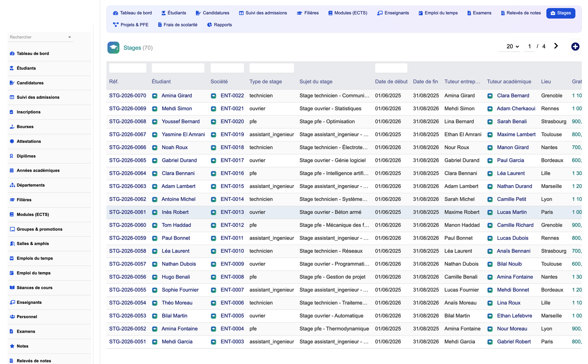Open academic tutor link Ethan Lefebvre

coord(514,316)
